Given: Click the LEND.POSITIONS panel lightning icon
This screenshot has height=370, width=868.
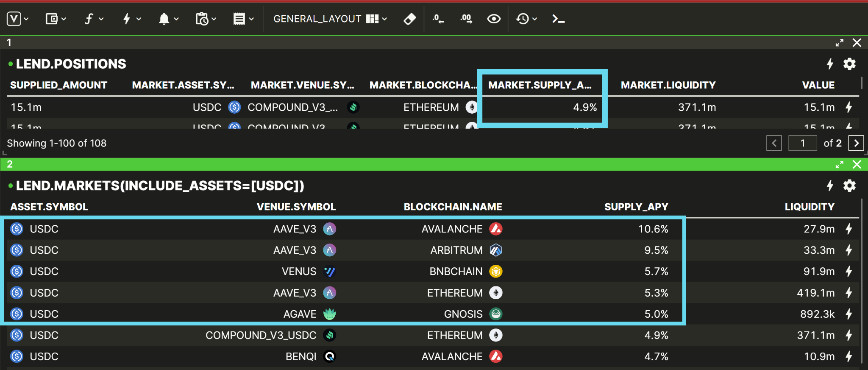Looking at the screenshot, I should point(830,64).
